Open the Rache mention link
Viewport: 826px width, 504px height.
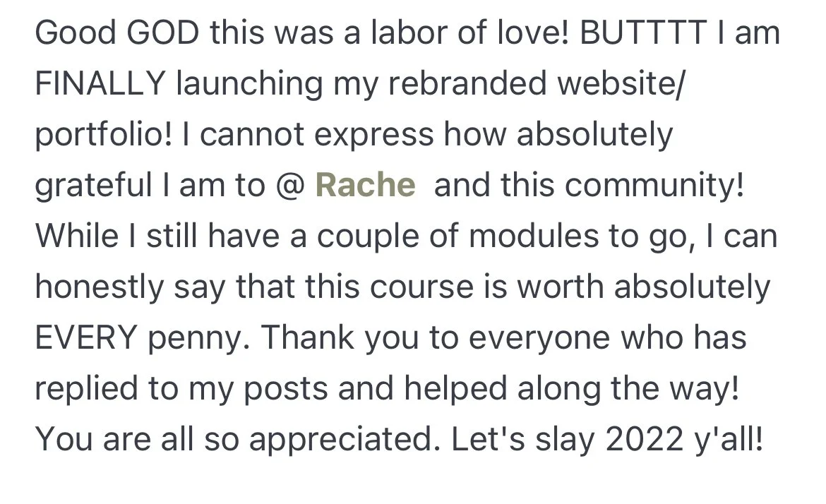(x=365, y=185)
